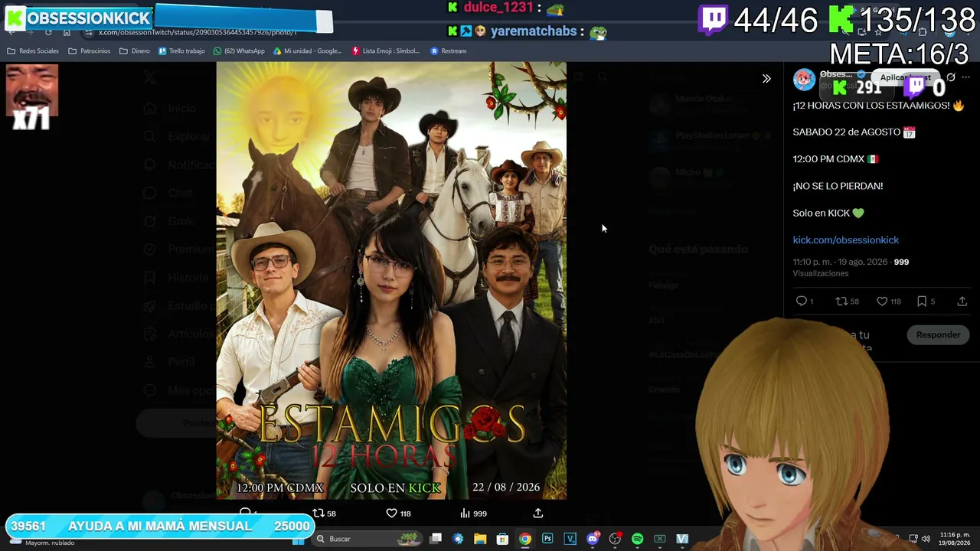Image resolution: width=980 pixels, height=551 pixels.
Task: Open File Explorer from the taskbar
Action: click(480, 539)
